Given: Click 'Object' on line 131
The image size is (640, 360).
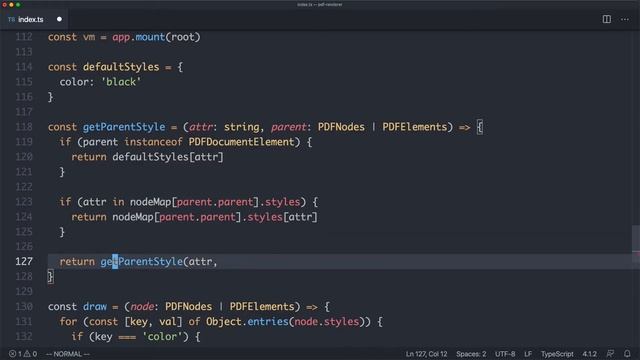Looking at the screenshot, I should pos(224,322).
